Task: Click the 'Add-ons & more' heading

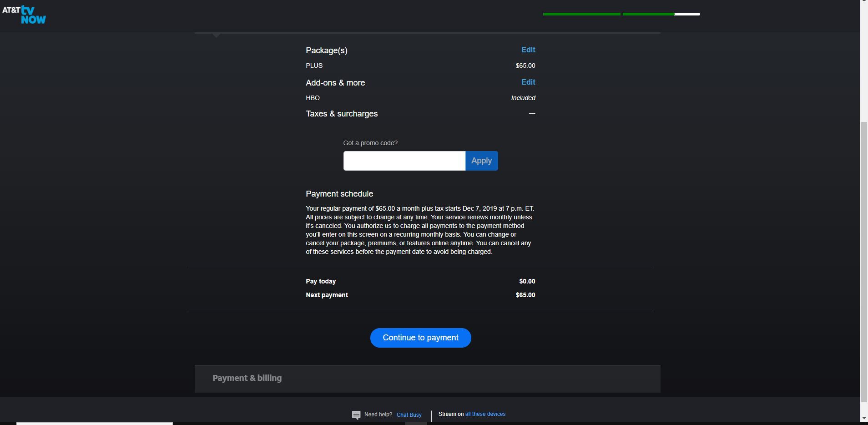Action: pos(335,83)
